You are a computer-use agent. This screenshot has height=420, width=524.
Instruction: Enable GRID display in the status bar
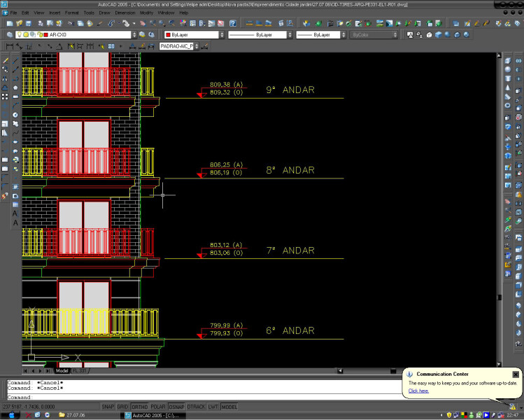(122, 407)
